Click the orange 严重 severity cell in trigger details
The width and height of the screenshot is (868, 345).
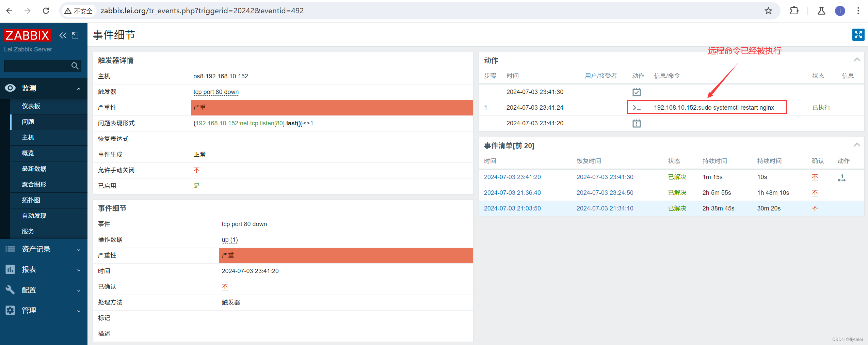point(332,108)
